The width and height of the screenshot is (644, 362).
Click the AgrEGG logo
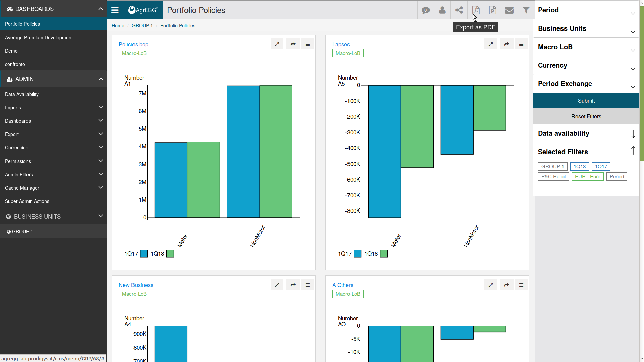click(x=143, y=10)
